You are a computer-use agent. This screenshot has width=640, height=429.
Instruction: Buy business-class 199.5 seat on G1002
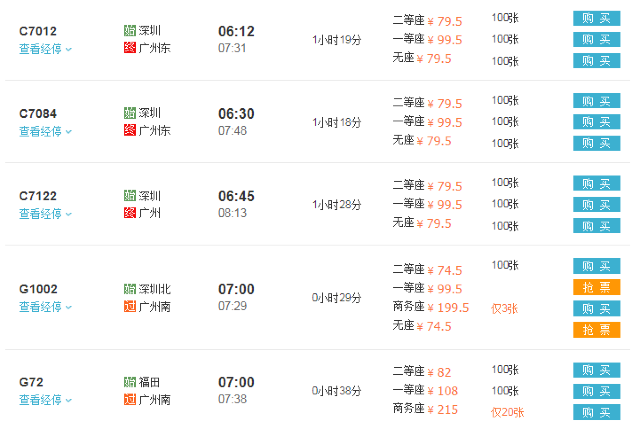point(596,308)
